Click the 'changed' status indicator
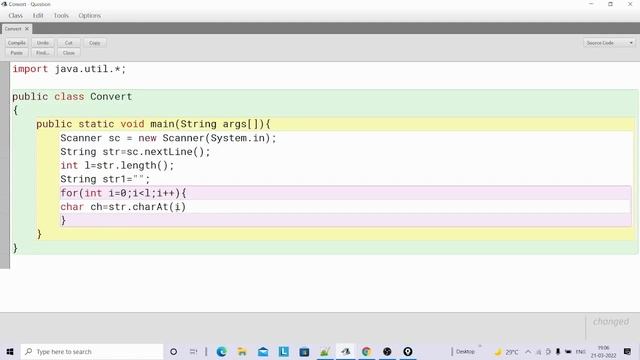This screenshot has width=640, height=360. pyautogui.click(x=611, y=322)
